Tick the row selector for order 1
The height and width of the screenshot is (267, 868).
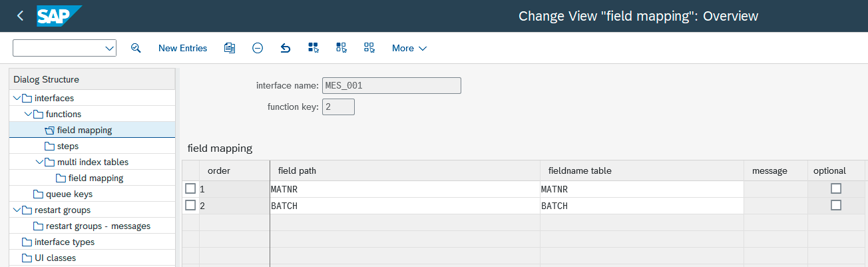[190, 188]
